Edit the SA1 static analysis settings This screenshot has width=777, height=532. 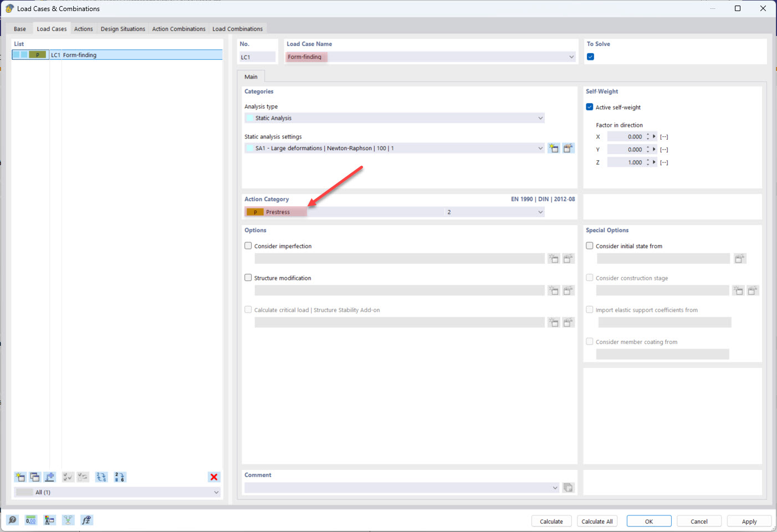coord(568,147)
